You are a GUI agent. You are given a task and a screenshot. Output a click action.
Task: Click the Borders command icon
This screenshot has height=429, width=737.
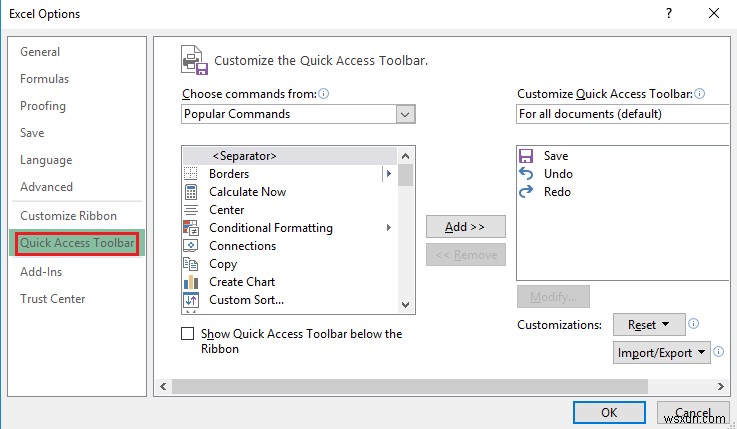[191, 174]
